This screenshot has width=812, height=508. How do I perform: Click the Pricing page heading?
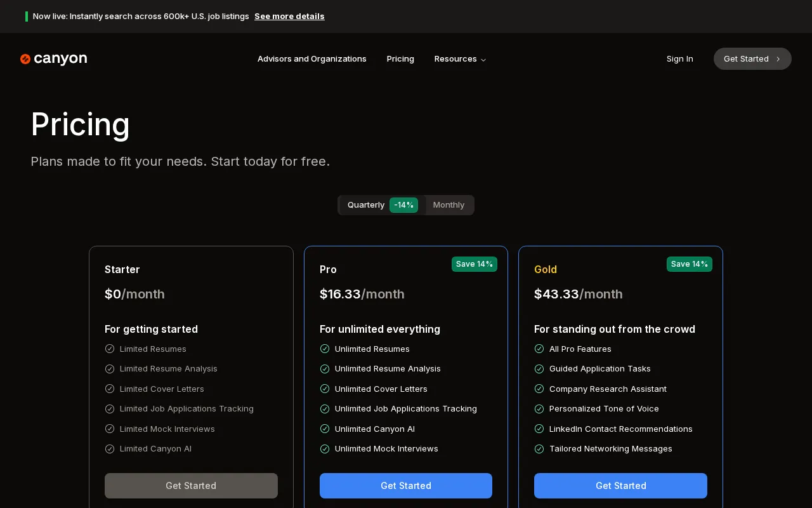(81, 124)
